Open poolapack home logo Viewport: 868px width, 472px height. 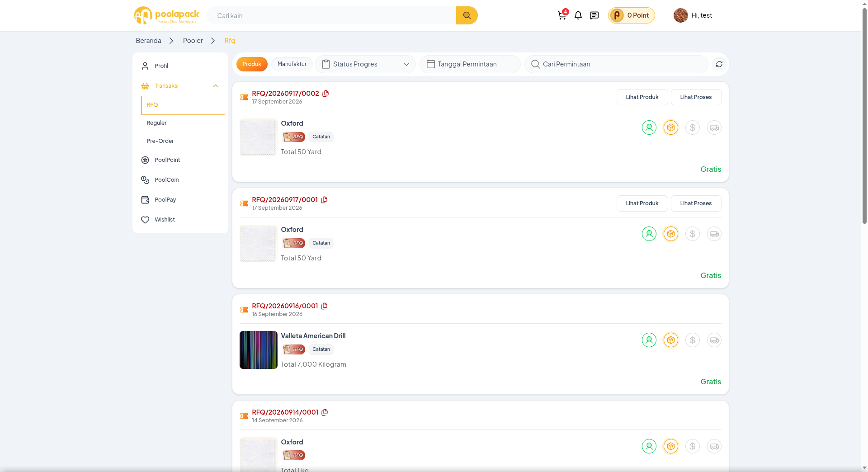point(166,15)
